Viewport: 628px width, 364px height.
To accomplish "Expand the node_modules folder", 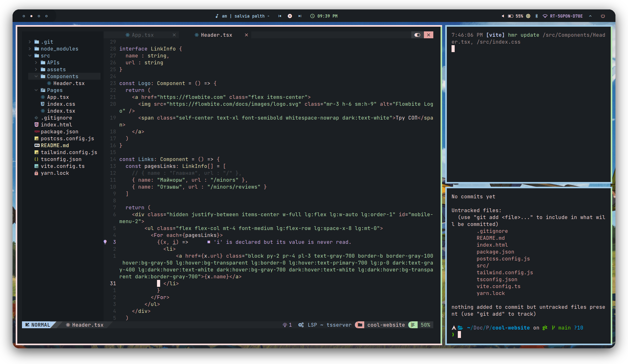I will tap(59, 49).
